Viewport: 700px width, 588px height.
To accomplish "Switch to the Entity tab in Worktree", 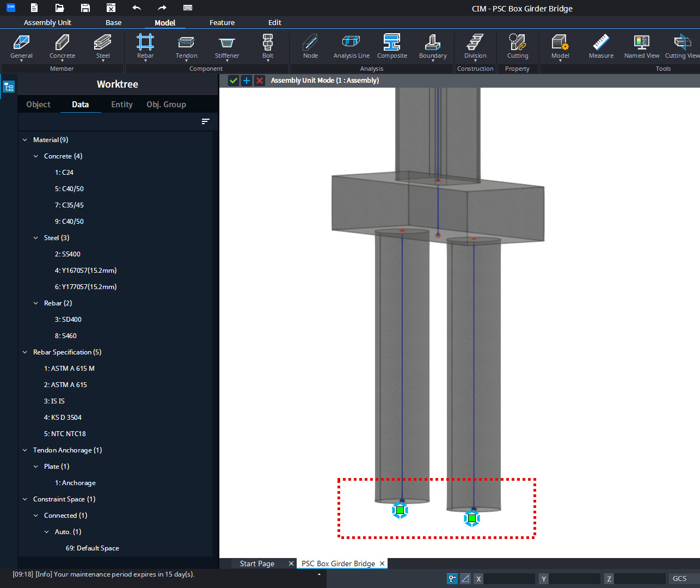I will click(x=121, y=105).
